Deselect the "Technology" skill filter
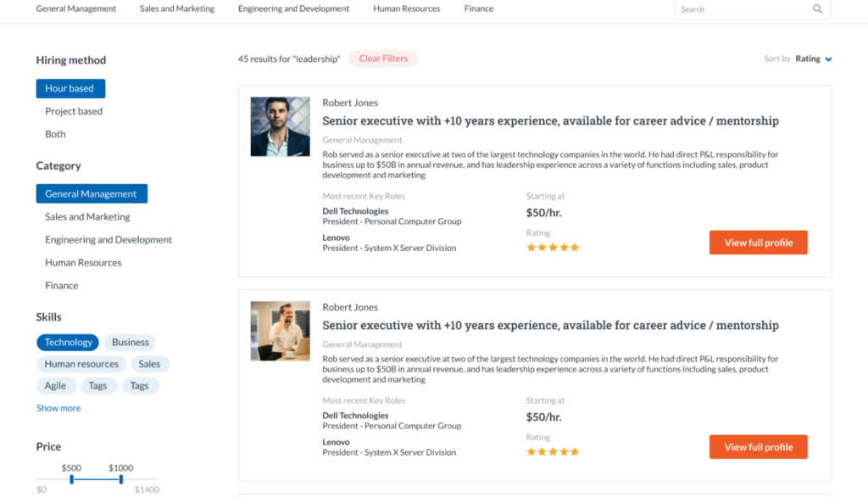This screenshot has width=868, height=498. [x=68, y=342]
